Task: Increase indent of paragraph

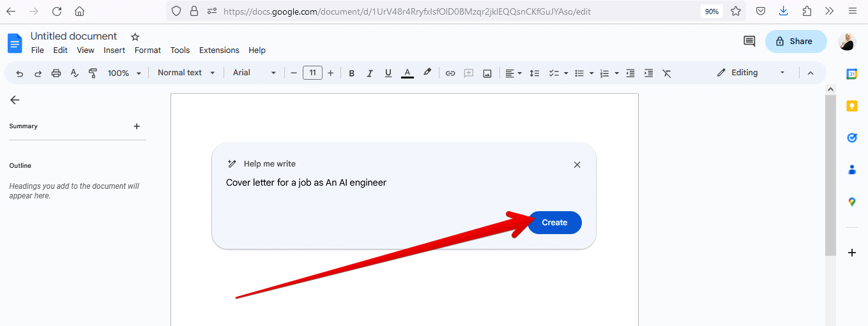Action: tap(649, 73)
